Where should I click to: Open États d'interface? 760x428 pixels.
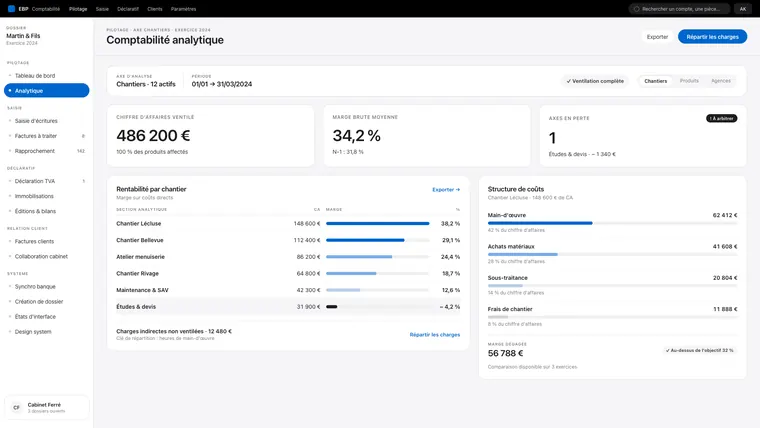[47, 317]
